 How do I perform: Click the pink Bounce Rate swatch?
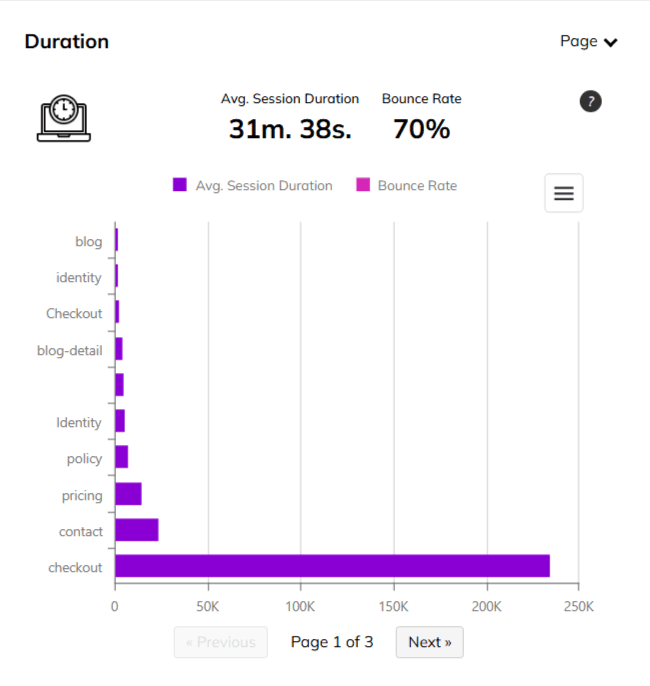coord(363,185)
